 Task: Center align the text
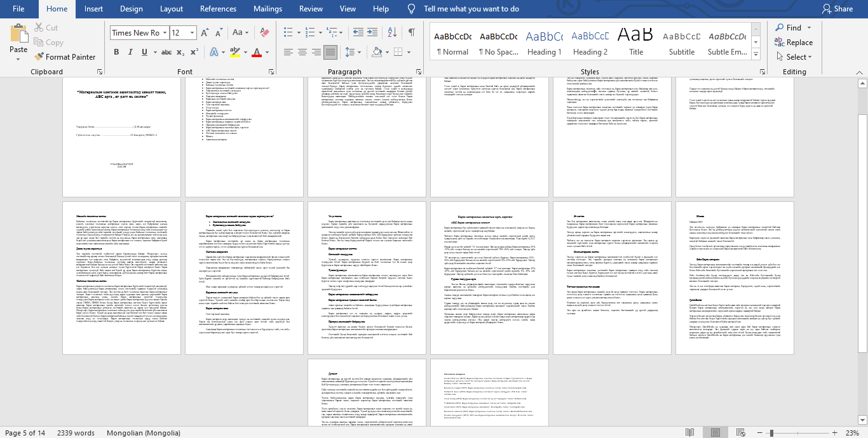pyautogui.click(x=302, y=52)
